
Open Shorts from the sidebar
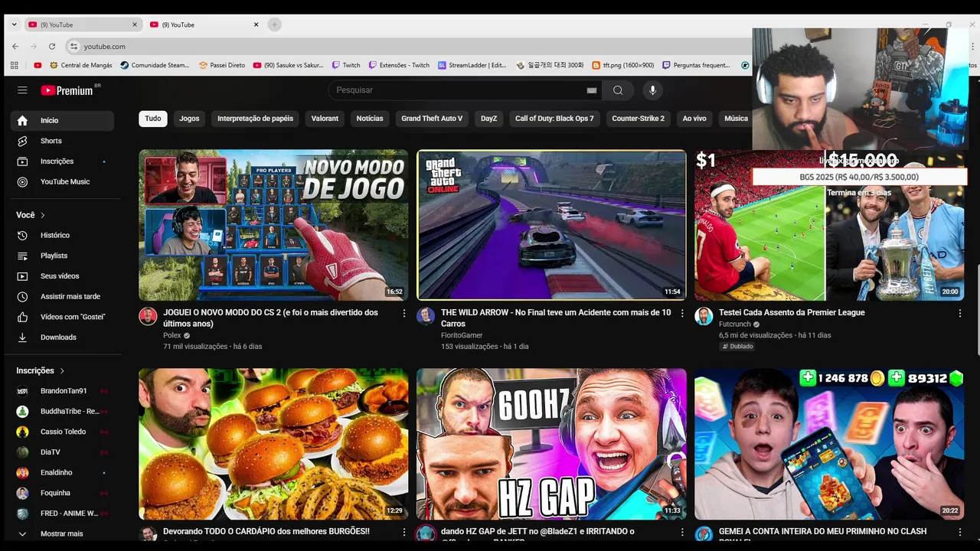(62, 141)
